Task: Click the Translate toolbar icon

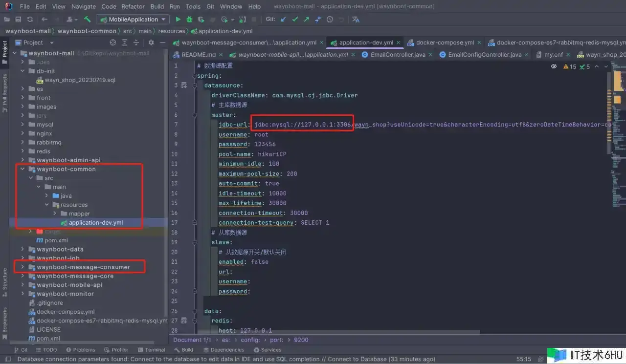Action: 356,20
